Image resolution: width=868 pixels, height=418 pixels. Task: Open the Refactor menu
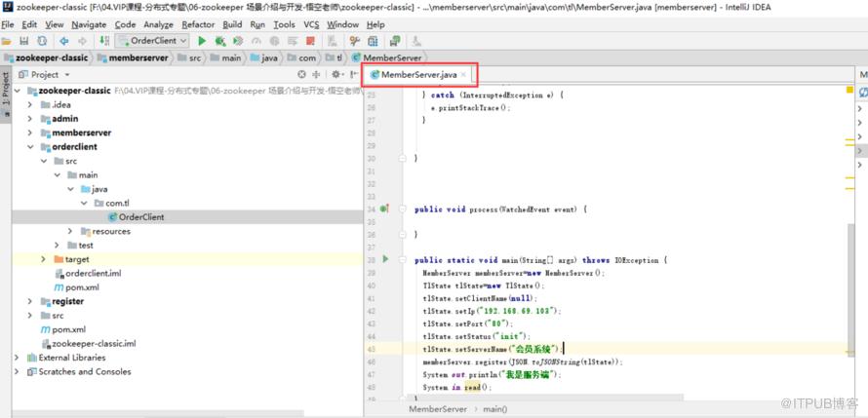[x=198, y=25]
